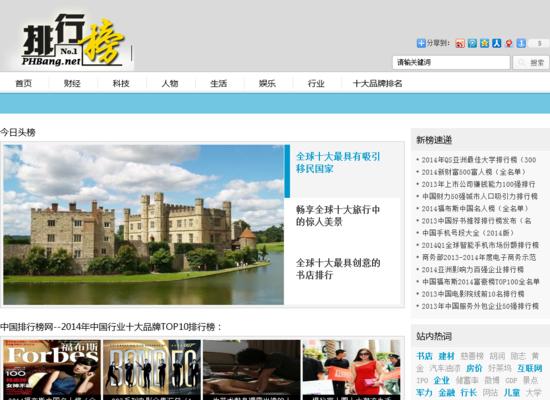Click hot keyword IPO

tap(422, 380)
